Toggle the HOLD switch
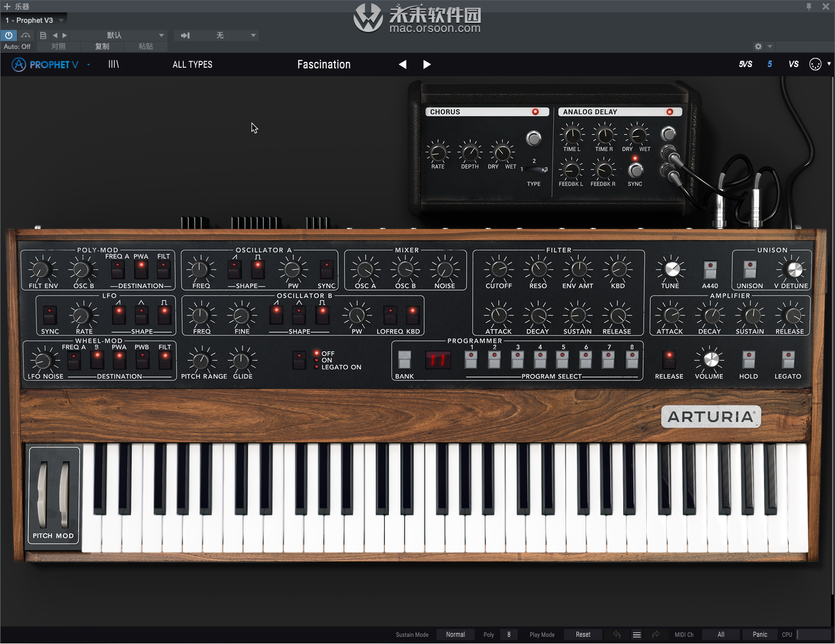This screenshot has height=644, width=835. [748, 360]
